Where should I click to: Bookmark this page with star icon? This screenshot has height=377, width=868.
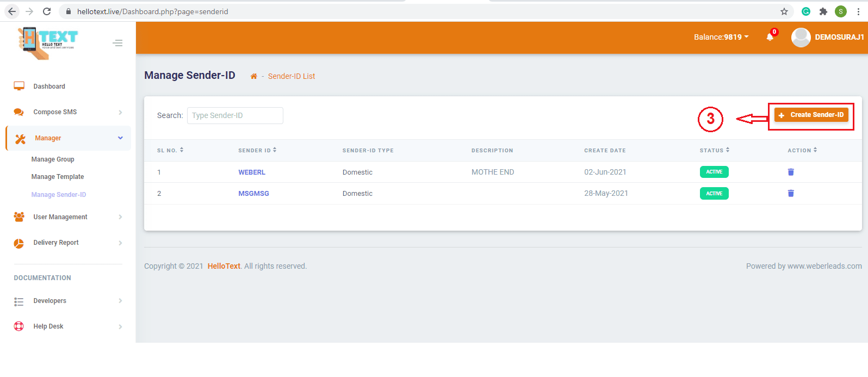784,11
